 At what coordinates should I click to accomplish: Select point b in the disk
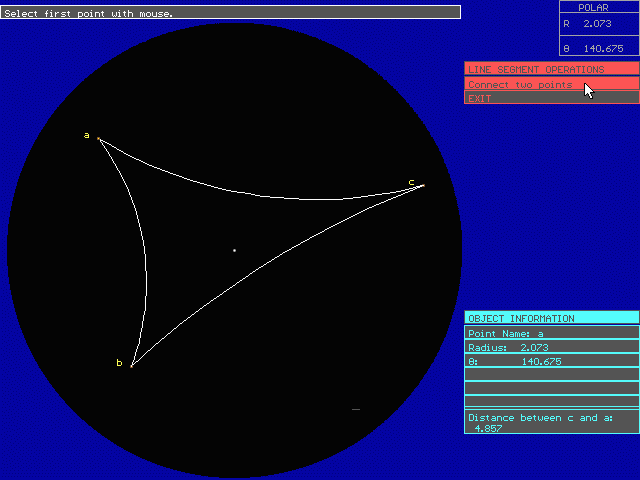[x=131, y=366]
